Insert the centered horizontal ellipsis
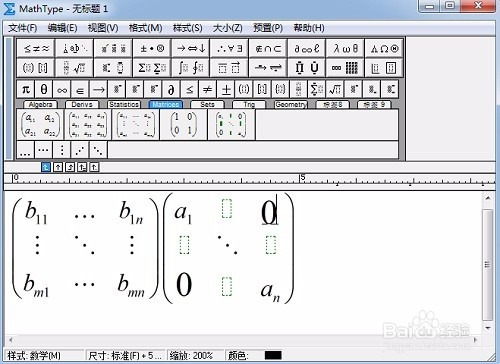Screen dimensions: 500x364 [43, 150]
